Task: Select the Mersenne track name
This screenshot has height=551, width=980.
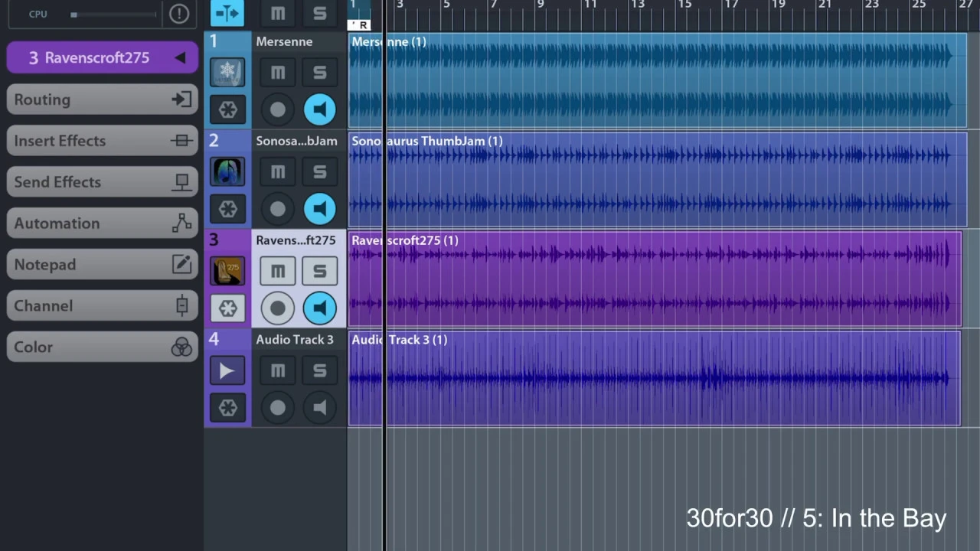Action: [x=284, y=41]
